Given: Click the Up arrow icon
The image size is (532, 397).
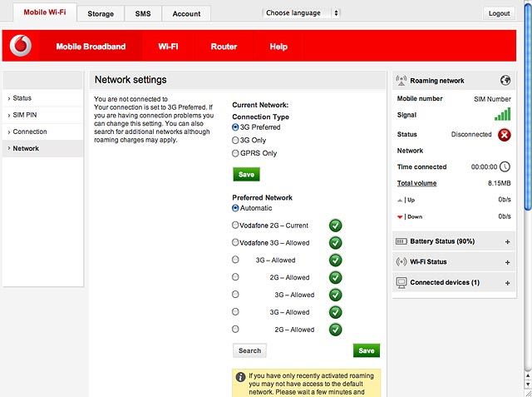Looking at the screenshot, I should tap(400, 201).
